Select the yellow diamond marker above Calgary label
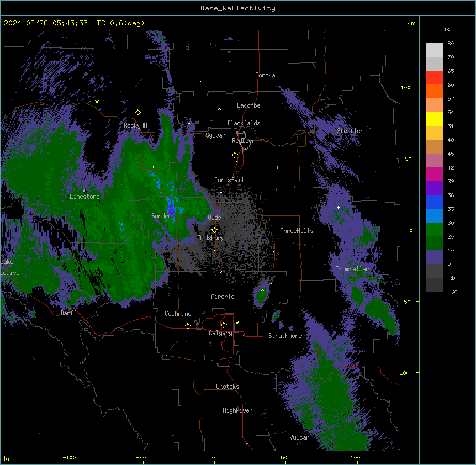Screen dimensions: 476x465 click(224, 325)
